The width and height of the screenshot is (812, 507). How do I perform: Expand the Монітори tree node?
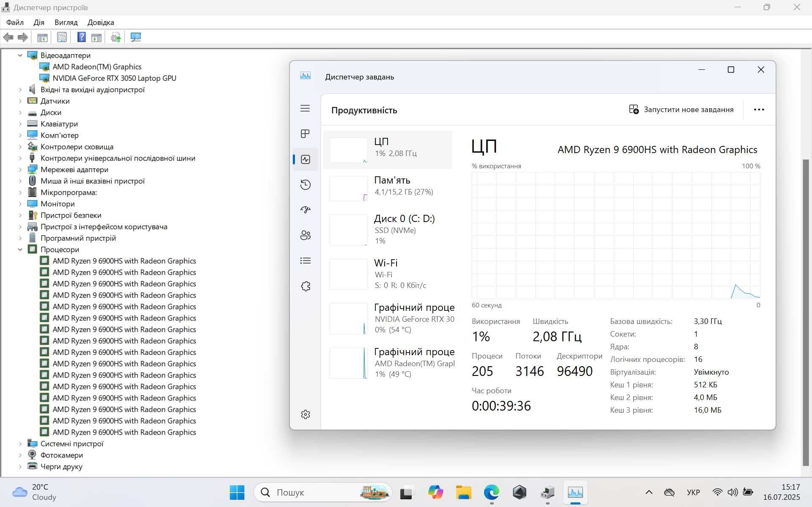point(20,204)
